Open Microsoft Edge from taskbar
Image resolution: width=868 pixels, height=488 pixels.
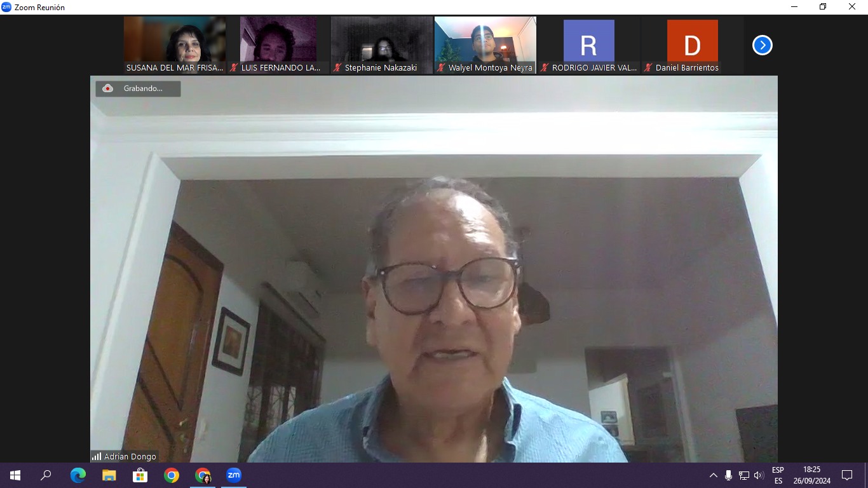point(78,475)
